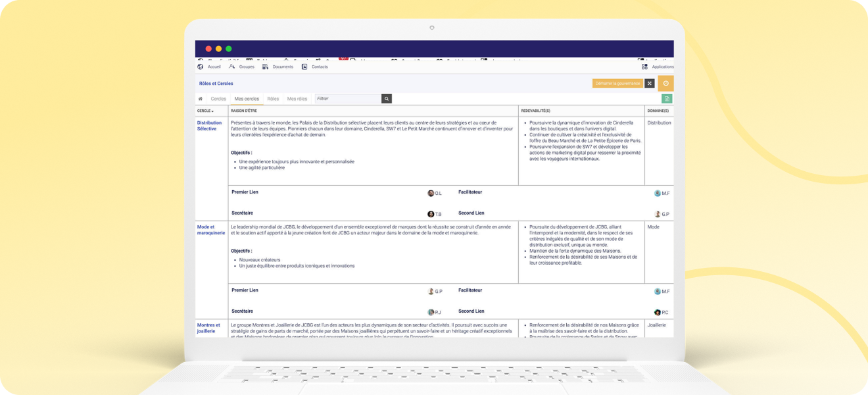
Task: Open the Contacts section
Action: click(314, 66)
